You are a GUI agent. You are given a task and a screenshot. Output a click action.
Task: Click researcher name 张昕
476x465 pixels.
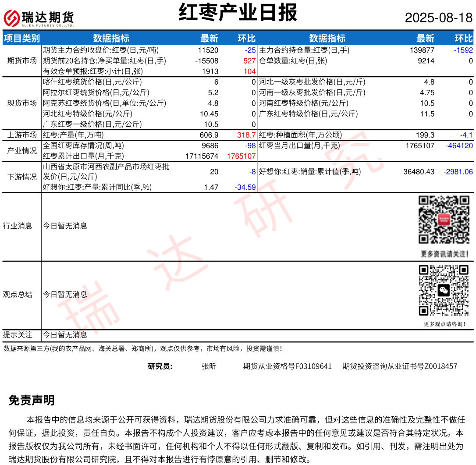209,366
